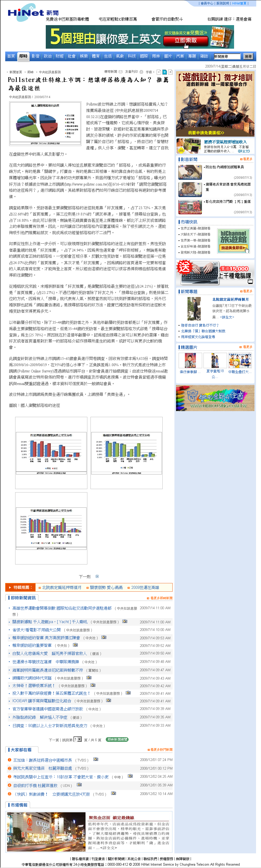
Task: Click the HiNet 新聞 logo
Action: (33, 13)
